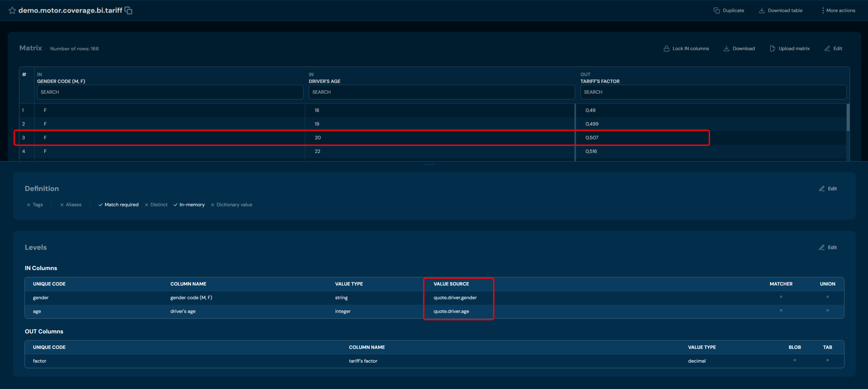Click the Driver's age search field
This screenshot has width=868, height=389.
pos(441,92)
